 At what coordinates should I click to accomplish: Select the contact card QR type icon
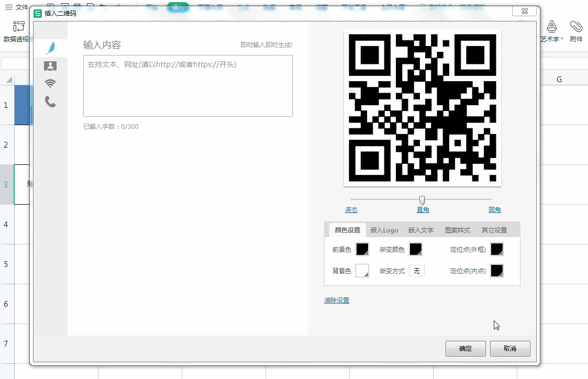point(50,66)
